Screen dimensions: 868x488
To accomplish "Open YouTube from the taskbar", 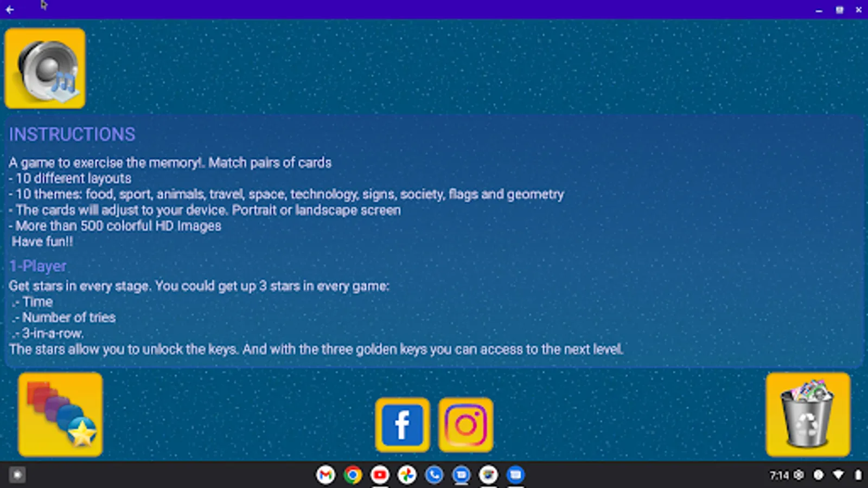I will [380, 474].
